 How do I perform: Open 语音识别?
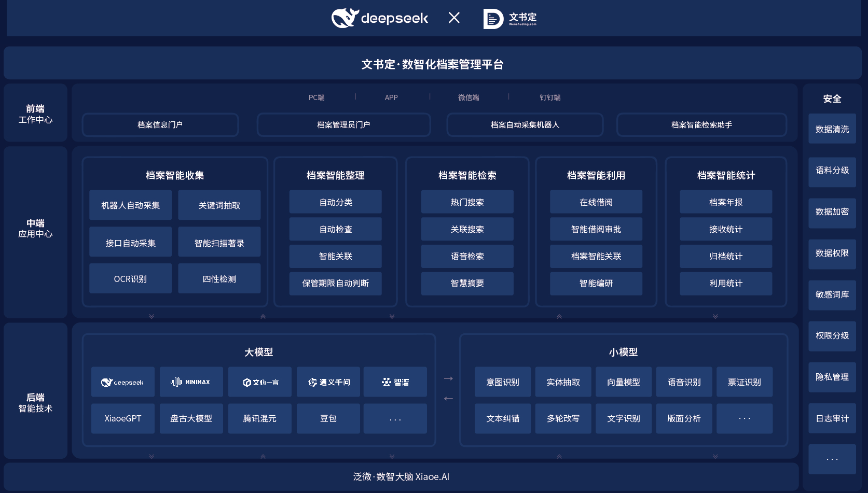point(684,382)
